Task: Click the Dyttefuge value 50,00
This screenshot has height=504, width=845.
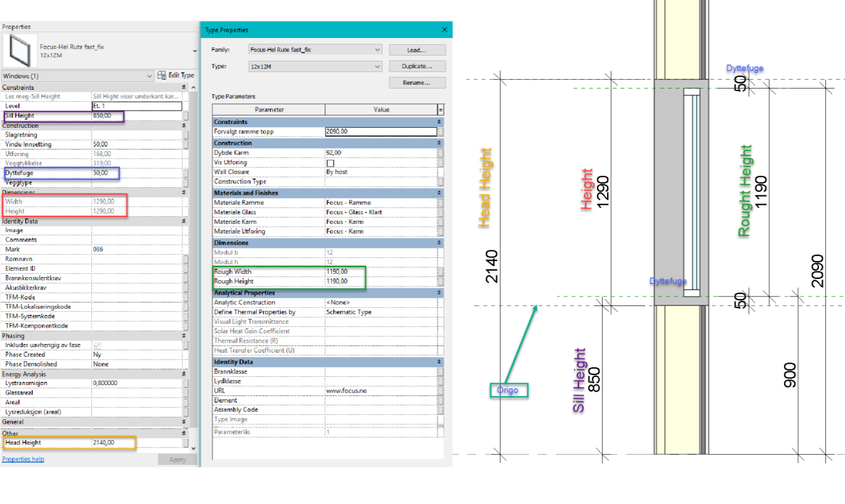Action: [137, 173]
